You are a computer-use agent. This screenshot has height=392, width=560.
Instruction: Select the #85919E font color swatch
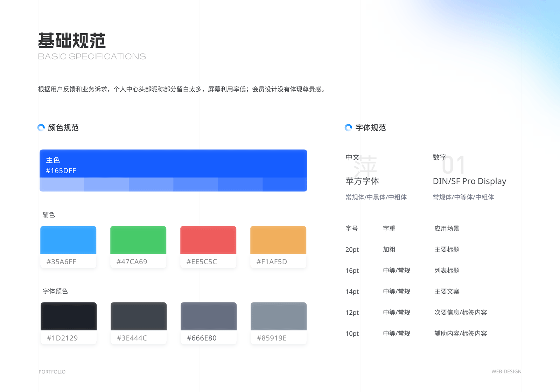point(279,316)
